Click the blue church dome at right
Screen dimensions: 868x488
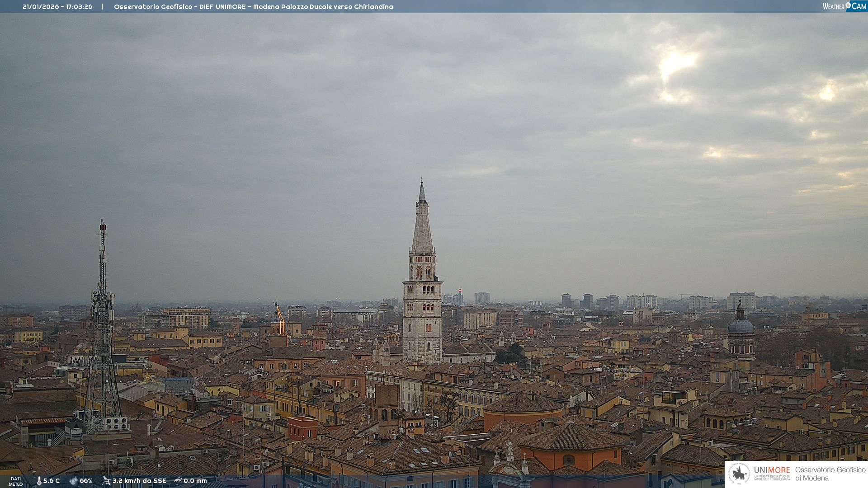(x=741, y=325)
